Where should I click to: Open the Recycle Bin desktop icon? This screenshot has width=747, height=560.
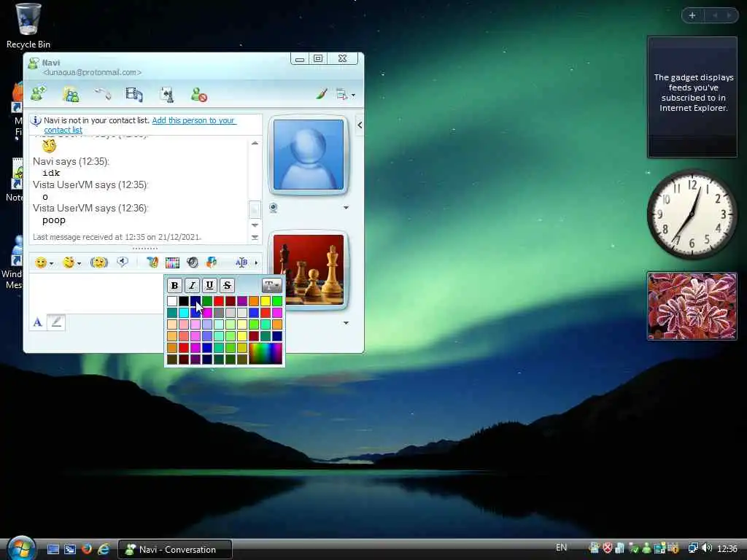click(28, 26)
